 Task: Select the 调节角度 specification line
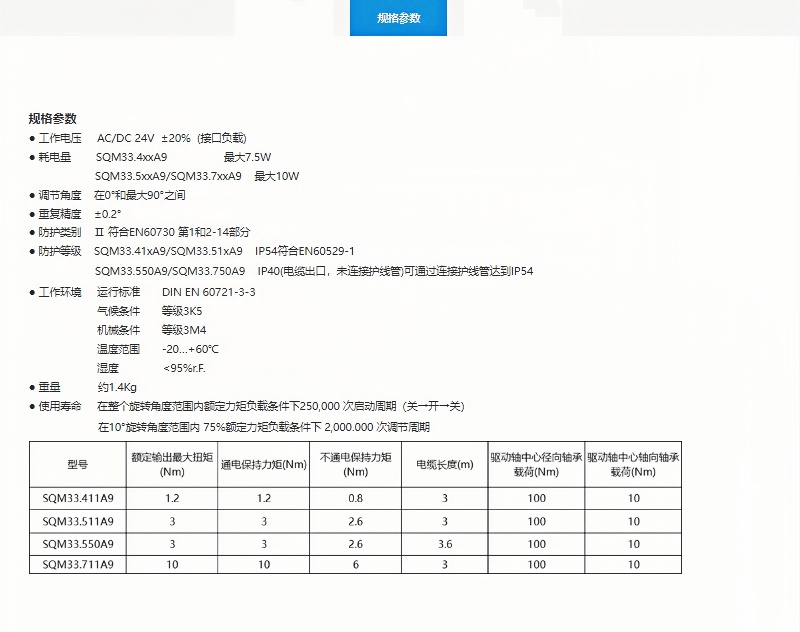click(110, 195)
